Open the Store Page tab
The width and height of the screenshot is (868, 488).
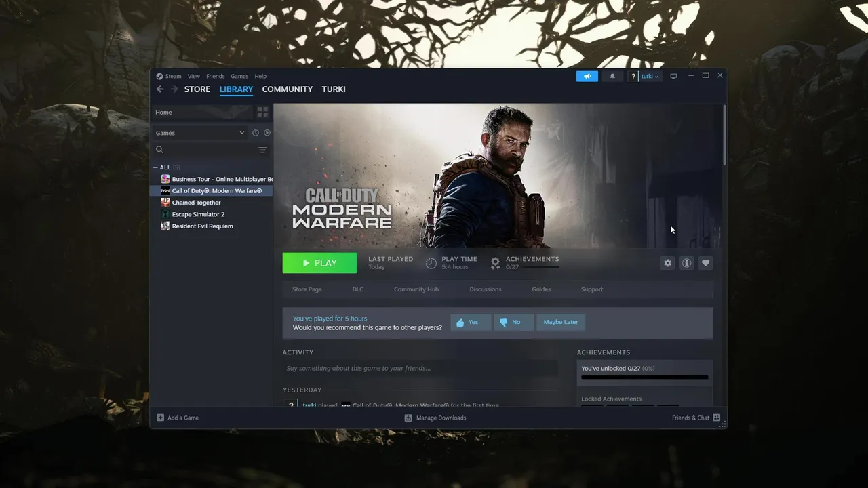[x=307, y=289]
